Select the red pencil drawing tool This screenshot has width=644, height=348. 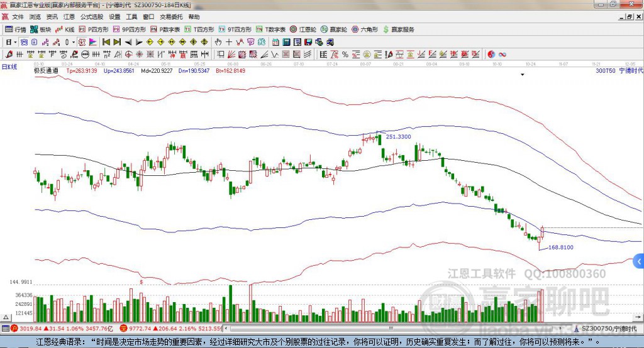pyautogui.click(x=9, y=55)
